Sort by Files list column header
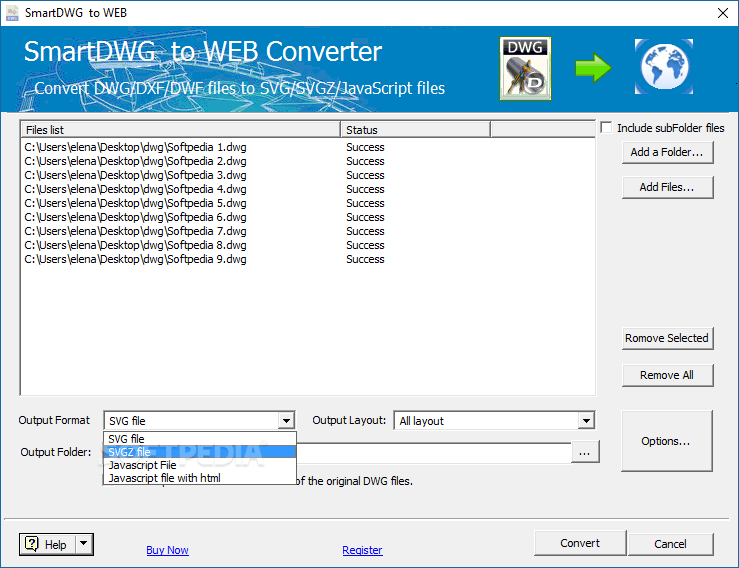739x568 pixels. point(181,130)
